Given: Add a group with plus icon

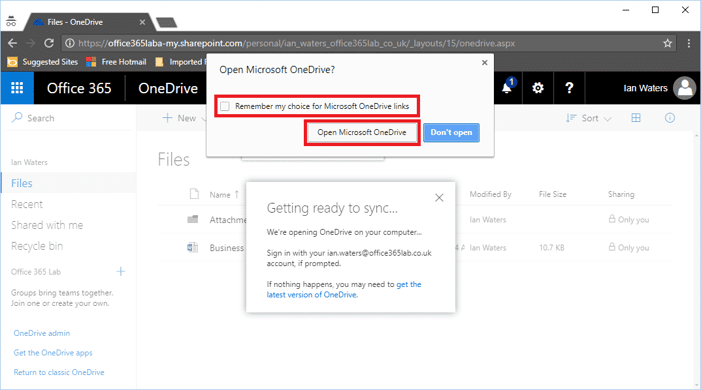Looking at the screenshot, I should pos(121,271).
